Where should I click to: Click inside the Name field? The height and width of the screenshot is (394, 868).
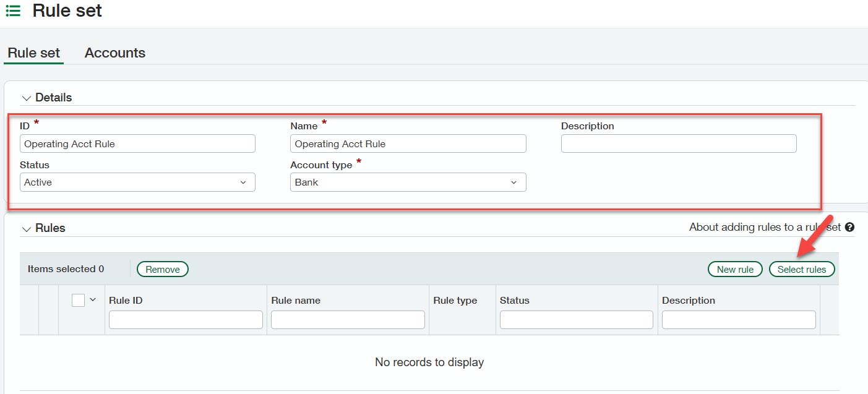tap(408, 143)
